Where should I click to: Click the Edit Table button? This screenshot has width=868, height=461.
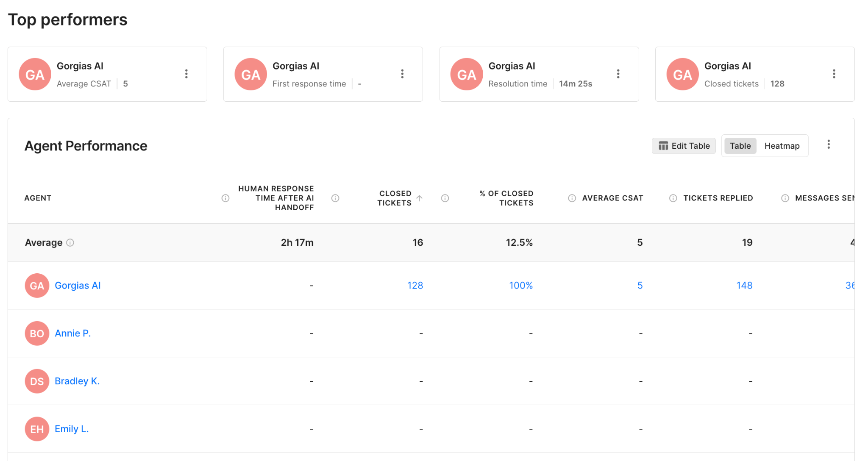pos(684,146)
